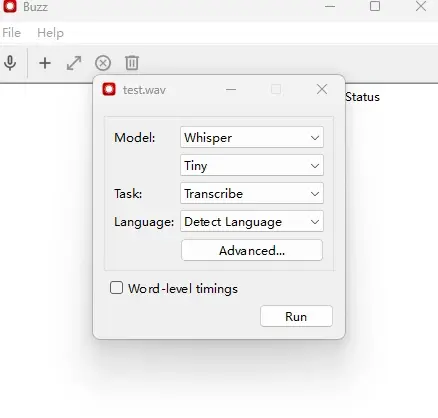Click the Buzz app logo icon

click(x=9, y=6)
